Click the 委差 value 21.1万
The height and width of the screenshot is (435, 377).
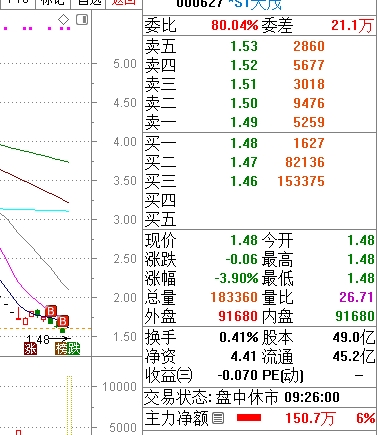(352, 25)
